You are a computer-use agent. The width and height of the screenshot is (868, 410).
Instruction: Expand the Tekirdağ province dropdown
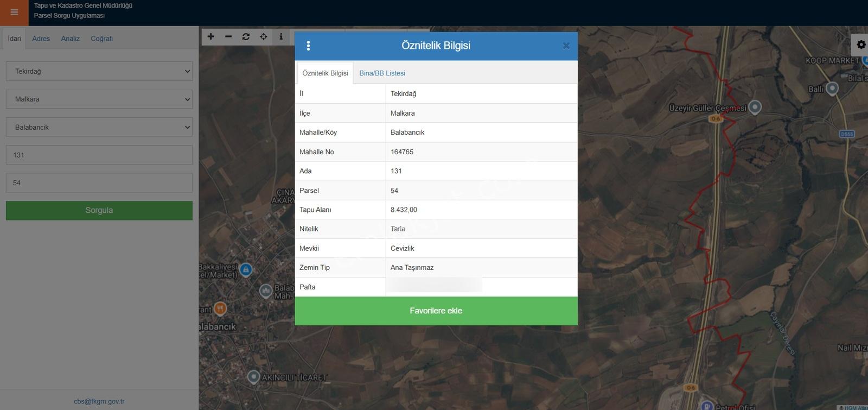pyautogui.click(x=99, y=71)
